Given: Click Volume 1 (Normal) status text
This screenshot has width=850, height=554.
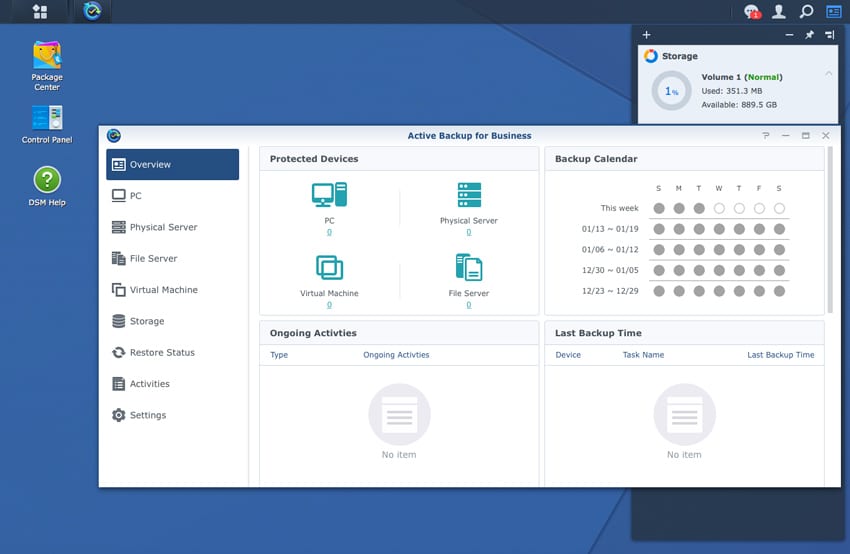Looking at the screenshot, I should pos(742,77).
